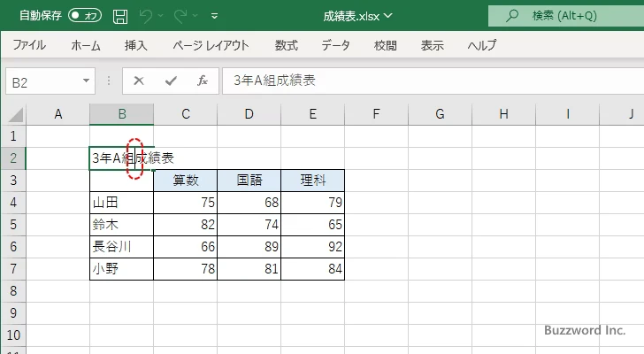Confirm entry with the checkmark icon
The width and height of the screenshot is (644, 354).
point(171,81)
